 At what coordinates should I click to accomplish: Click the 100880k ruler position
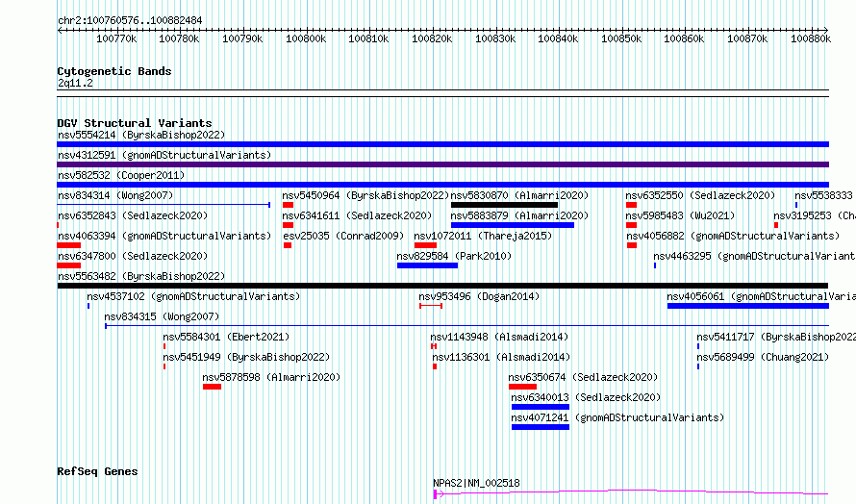tap(811, 38)
